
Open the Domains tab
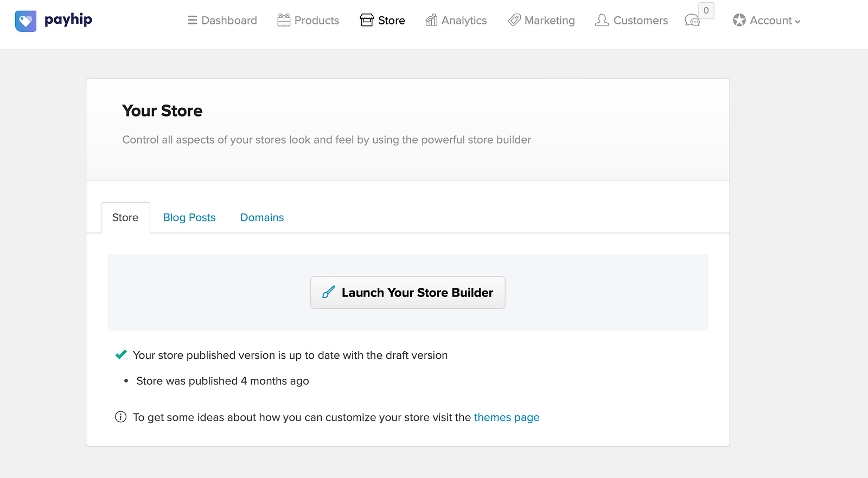262,217
